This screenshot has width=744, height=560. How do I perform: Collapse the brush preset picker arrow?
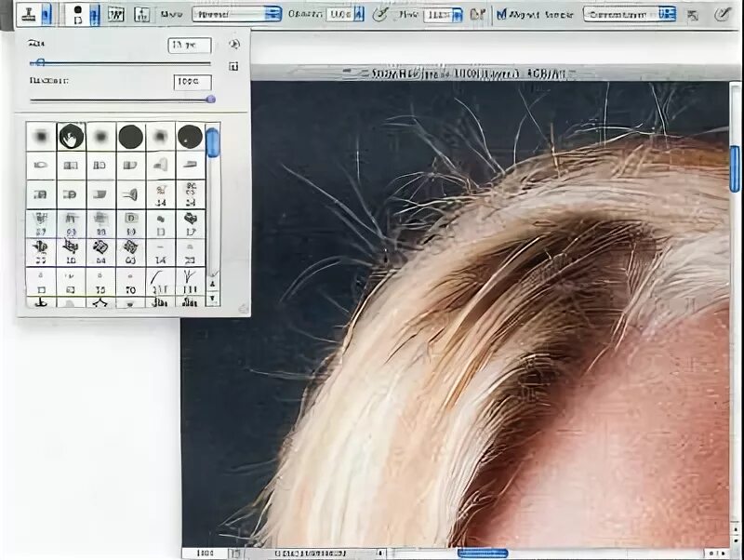point(94,15)
